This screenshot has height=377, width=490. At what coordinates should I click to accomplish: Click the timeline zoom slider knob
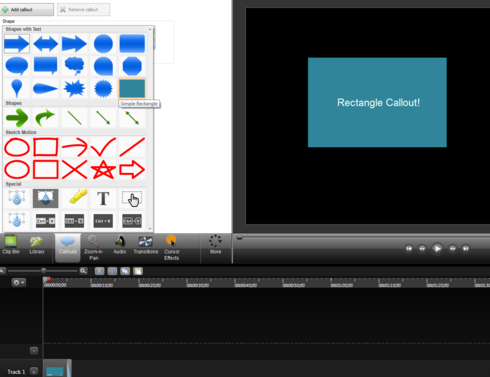coord(44,271)
